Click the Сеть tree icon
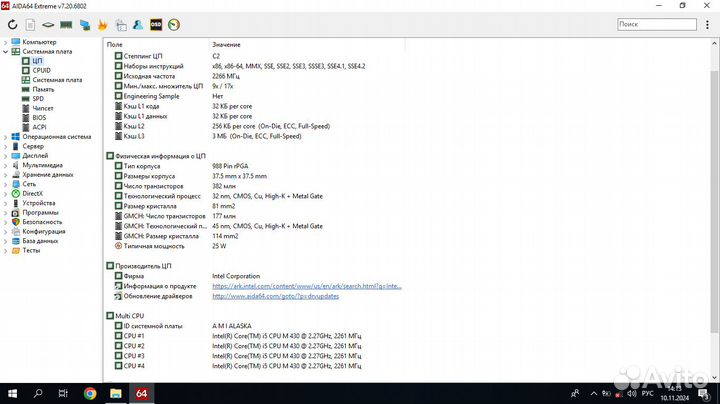 click(16, 184)
